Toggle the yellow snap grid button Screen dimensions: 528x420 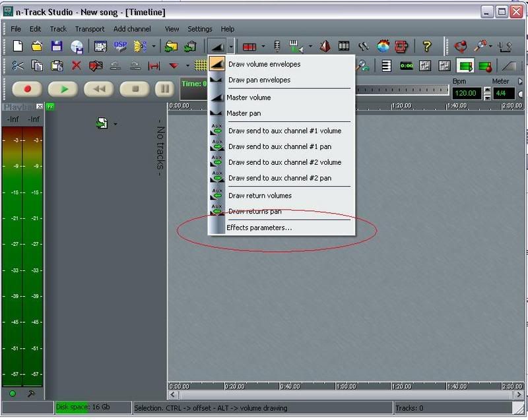tap(201, 65)
